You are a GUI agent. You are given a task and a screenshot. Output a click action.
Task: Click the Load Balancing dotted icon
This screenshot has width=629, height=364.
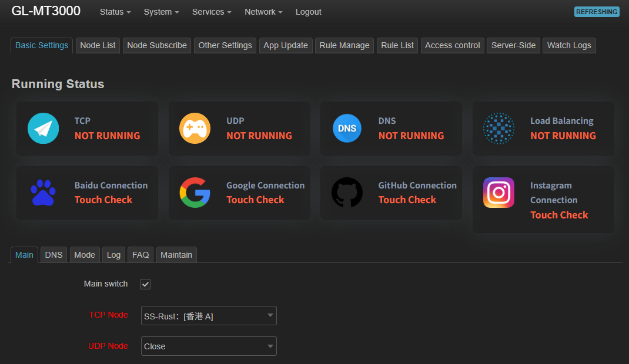click(x=498, y=129)
